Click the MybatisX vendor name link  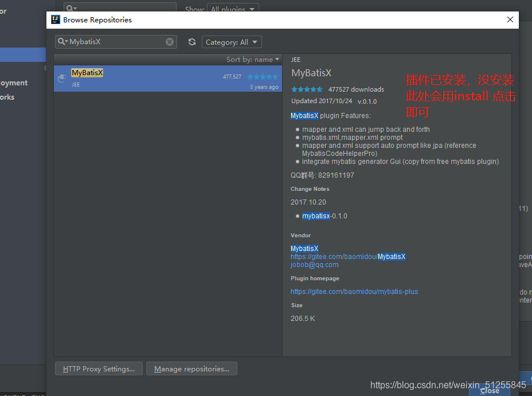304,249
